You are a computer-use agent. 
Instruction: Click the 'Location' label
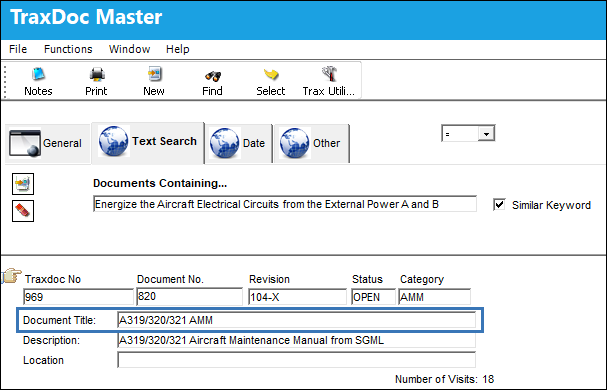click(43, 360)
